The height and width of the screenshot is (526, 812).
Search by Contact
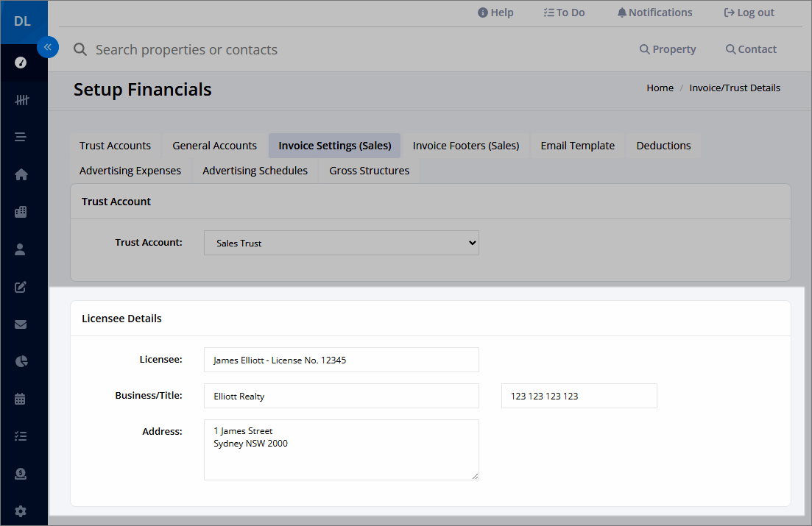751,49
